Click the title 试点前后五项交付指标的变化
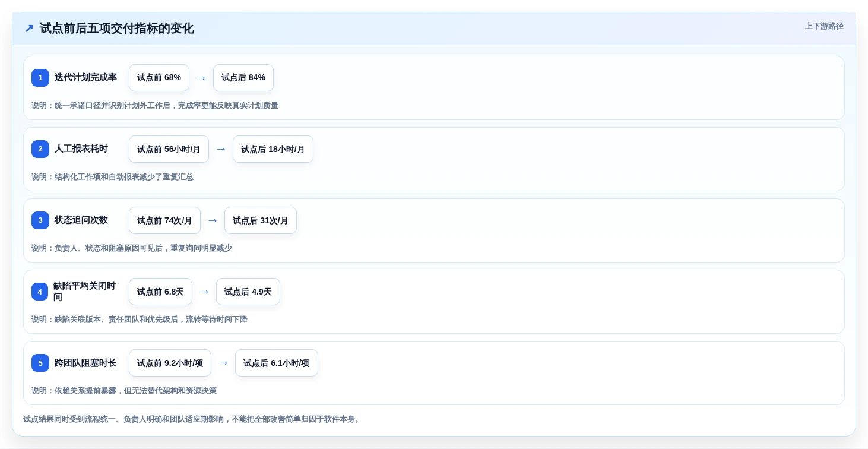868x449 pixels. point(116,29)
